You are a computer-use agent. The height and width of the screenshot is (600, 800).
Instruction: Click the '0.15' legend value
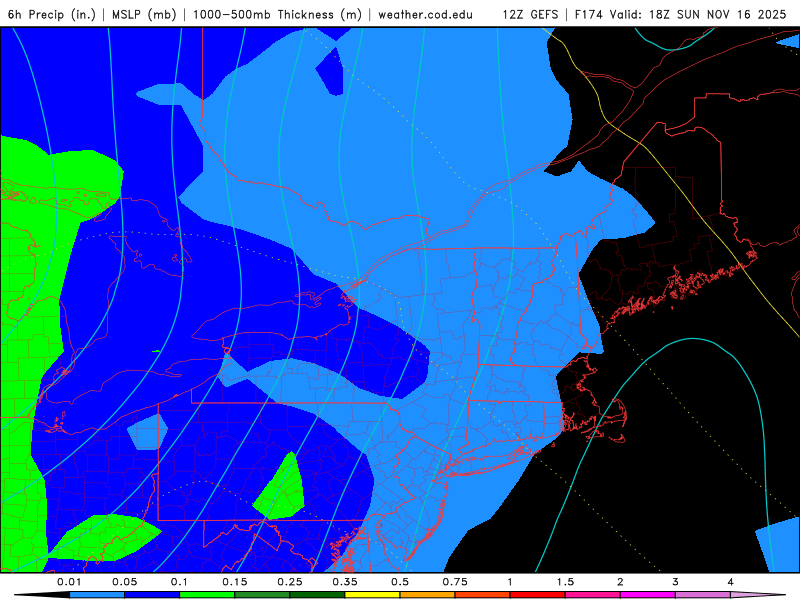235,582
